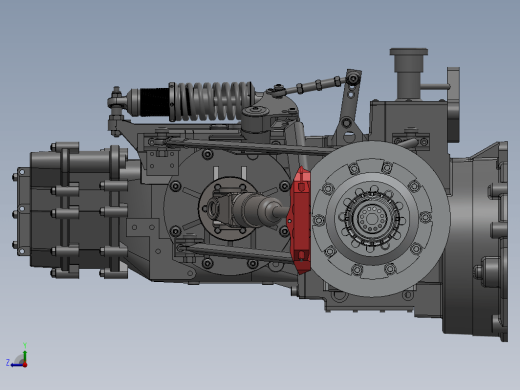520x390 pixels.
Task: Select the coil spring on the damper
Action: [x=211, y=101]
